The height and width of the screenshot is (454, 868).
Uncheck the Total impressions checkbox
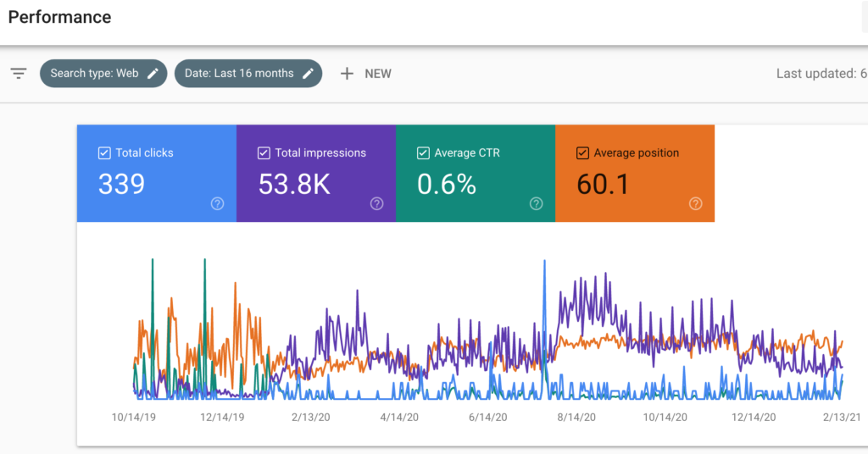[264, 153]
